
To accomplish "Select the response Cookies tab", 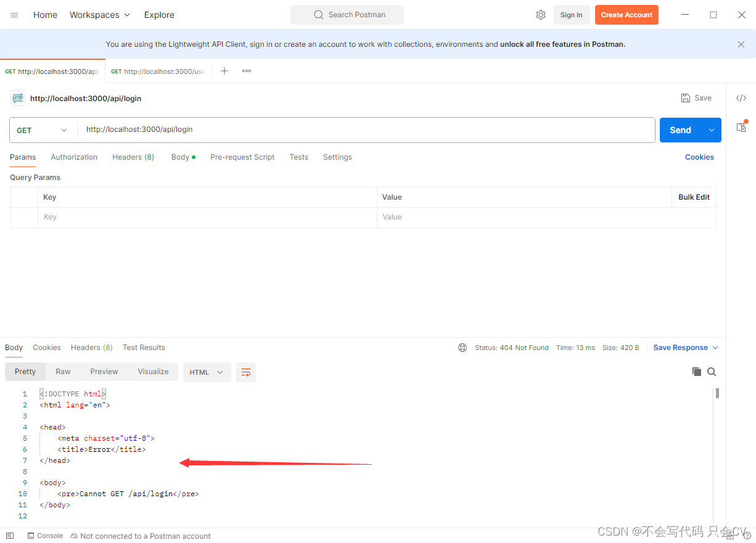I will tap(47, 348).
